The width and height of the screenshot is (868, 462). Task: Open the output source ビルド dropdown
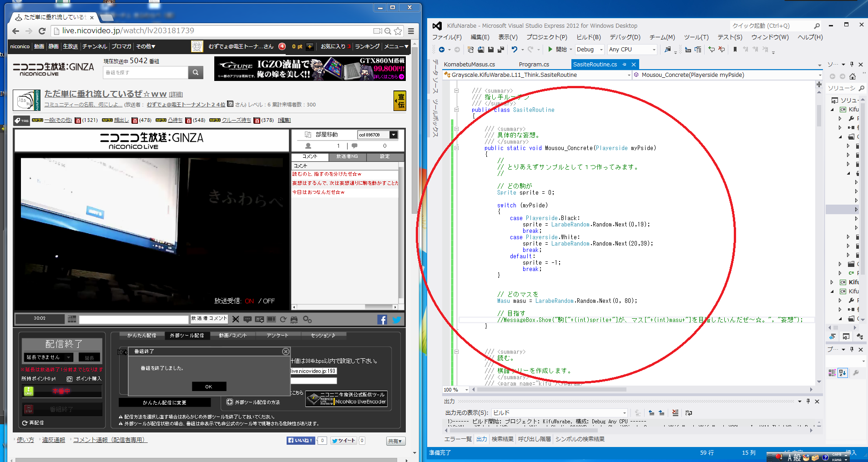(x=624, y=413)
